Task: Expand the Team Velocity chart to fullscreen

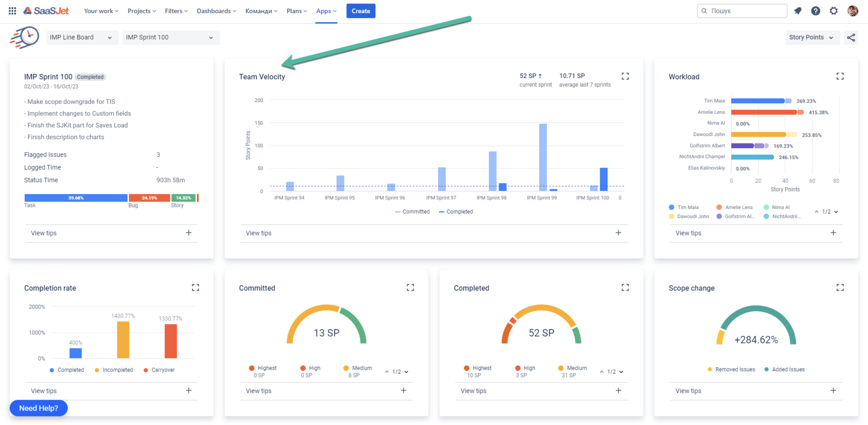Action: [x=625, y=76]
